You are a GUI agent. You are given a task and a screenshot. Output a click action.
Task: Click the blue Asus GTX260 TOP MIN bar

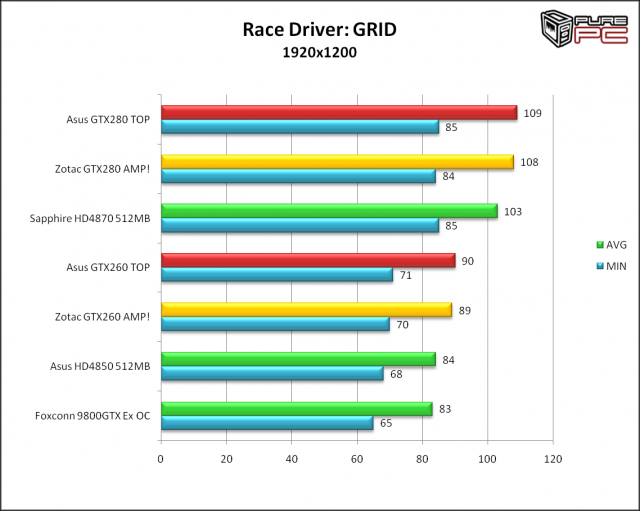pyautogui.click(x=277, y=275)
